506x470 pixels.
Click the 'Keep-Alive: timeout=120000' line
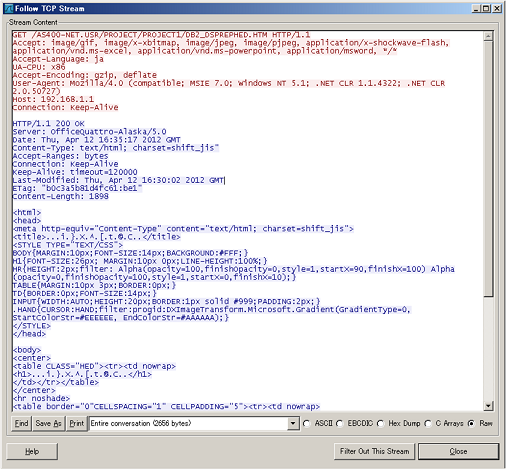pyautogui.click(x=75, y=172)
